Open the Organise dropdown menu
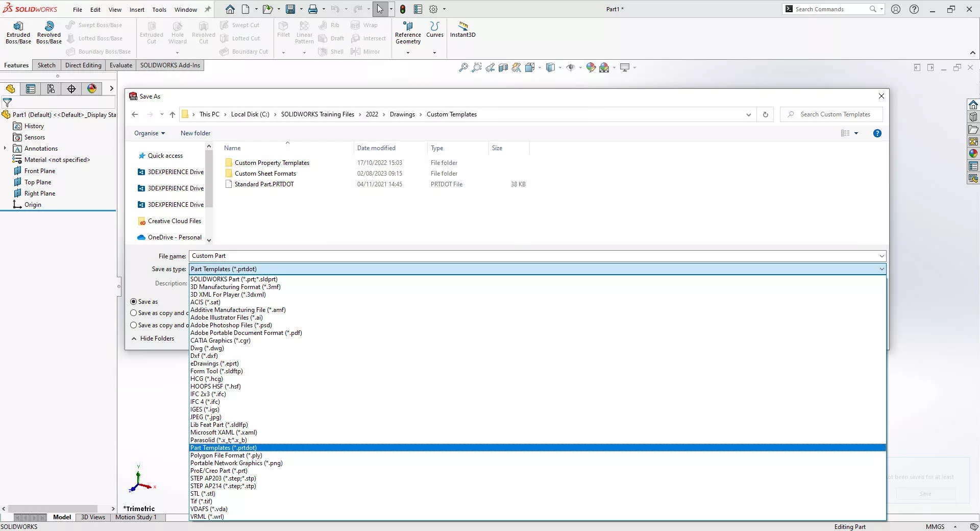The height and width of the screenshot is (531, 980). tap(149, 133)
